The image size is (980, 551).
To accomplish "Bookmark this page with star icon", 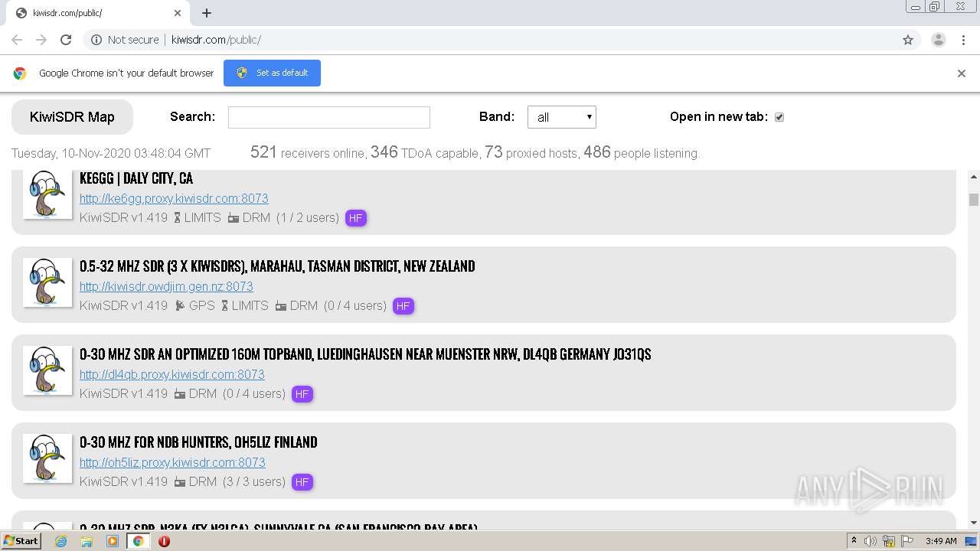I will (x=908, y=40).
